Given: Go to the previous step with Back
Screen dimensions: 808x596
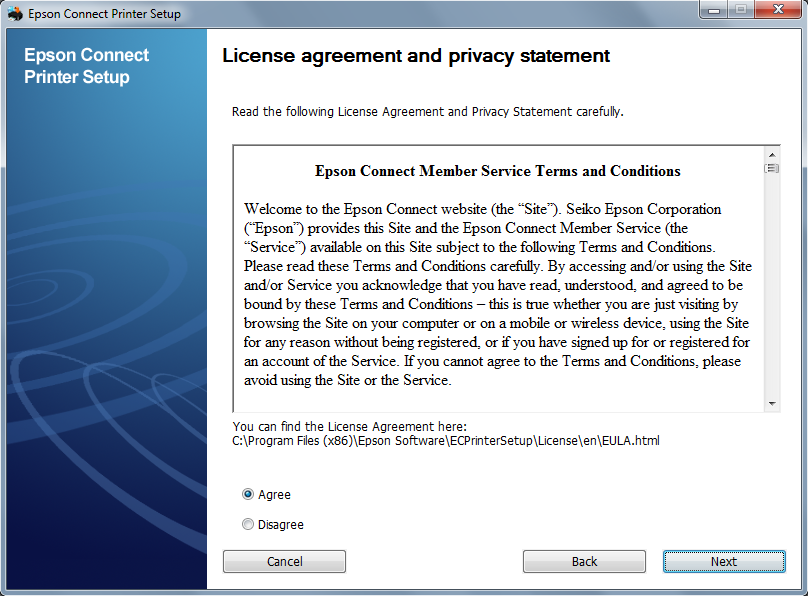Looking at the screenshot, I should (584, 562).
